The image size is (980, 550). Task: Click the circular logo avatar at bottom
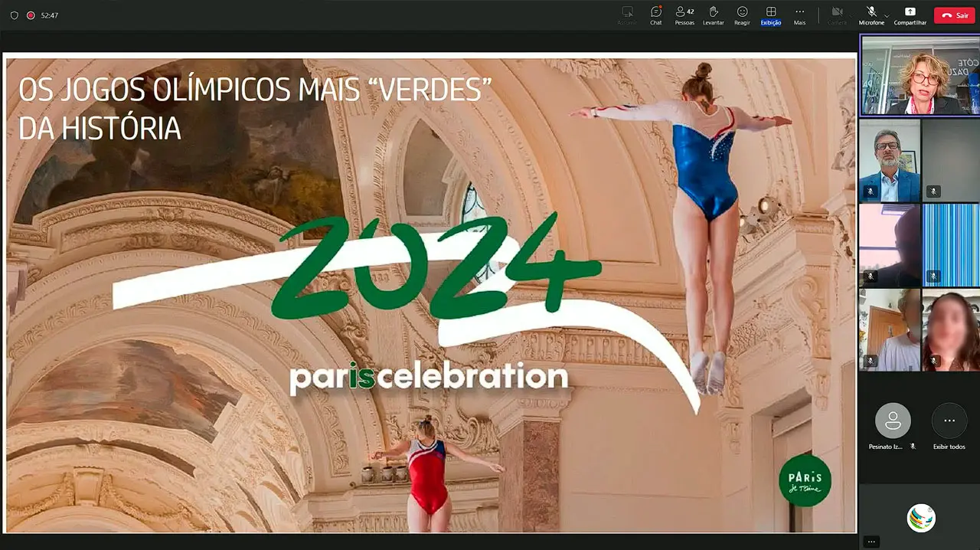(x=921, y=518)
